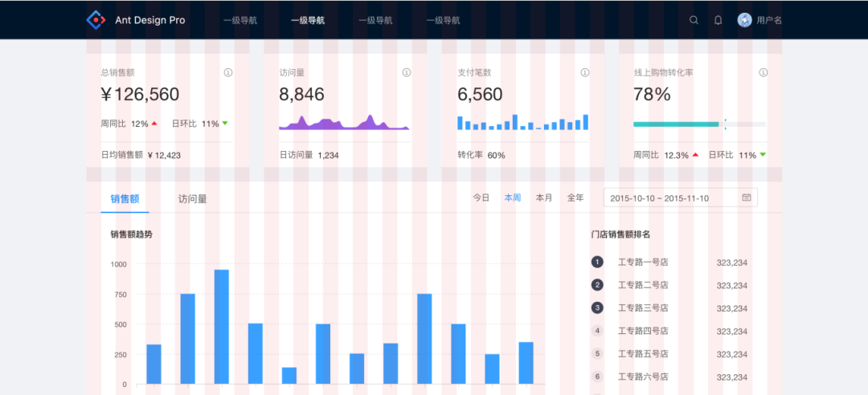This screenshot has height=395, width=868.
Task: Click rank badge 6 for 工专路六号店
Action: pos(597,377)
